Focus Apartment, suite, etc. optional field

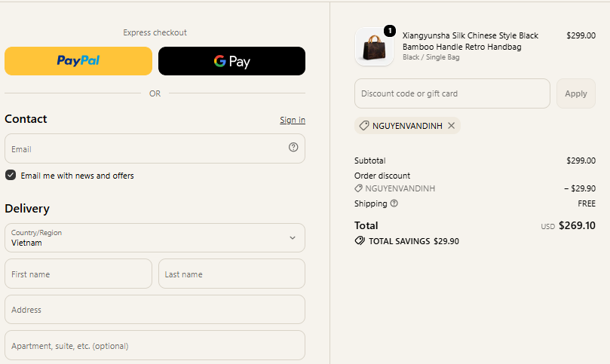(155, 345)
